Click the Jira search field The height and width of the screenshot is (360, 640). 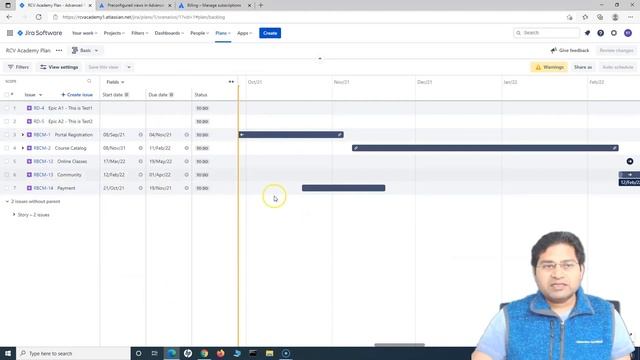pos(547,33)
